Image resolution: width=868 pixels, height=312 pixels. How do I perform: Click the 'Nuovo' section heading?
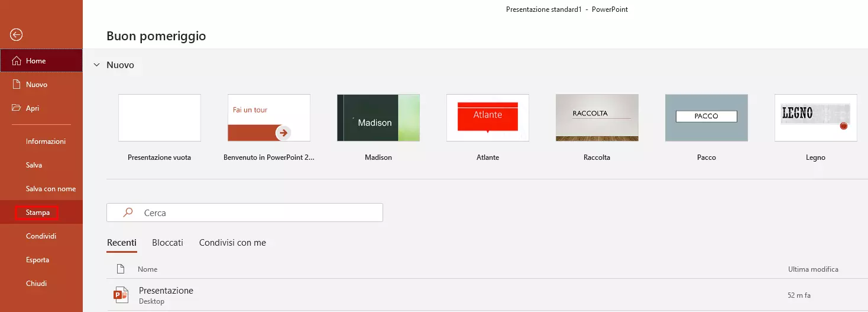tap(120, 65)
